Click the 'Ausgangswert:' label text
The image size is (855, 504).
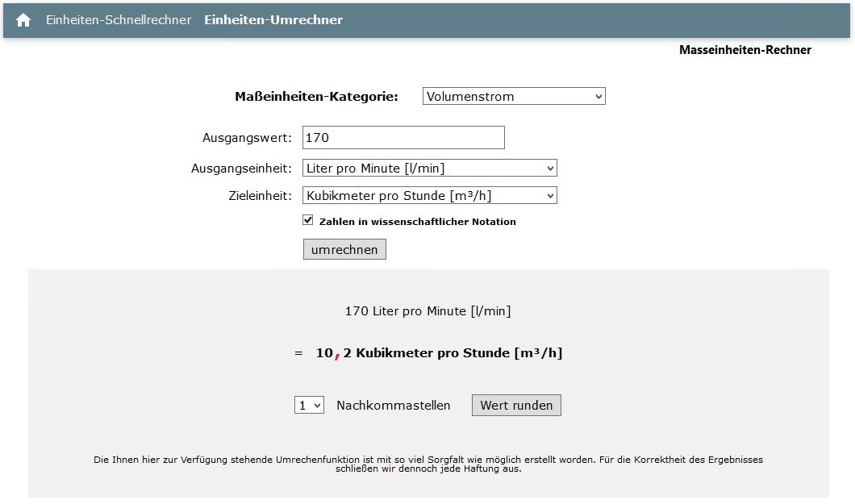[247, 138]
